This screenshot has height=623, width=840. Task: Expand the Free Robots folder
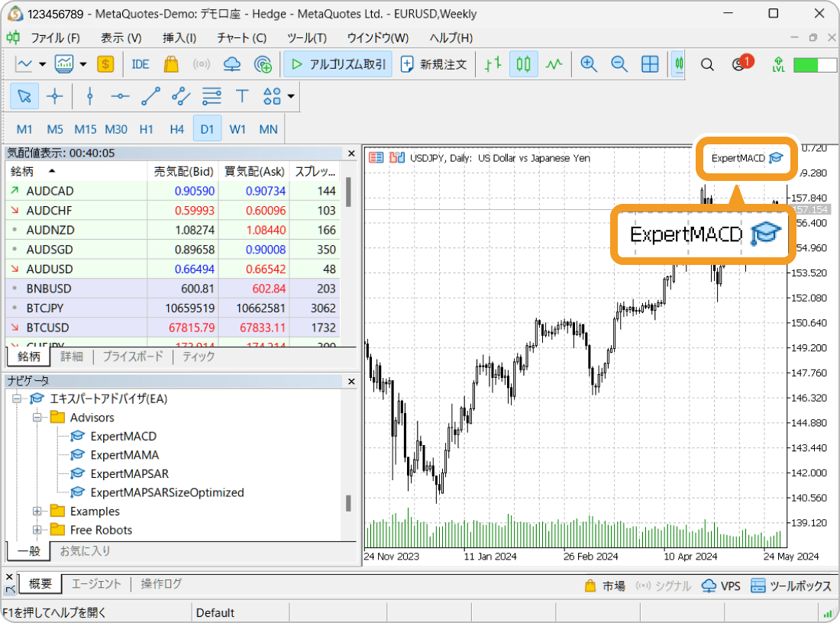click(37, 530)
